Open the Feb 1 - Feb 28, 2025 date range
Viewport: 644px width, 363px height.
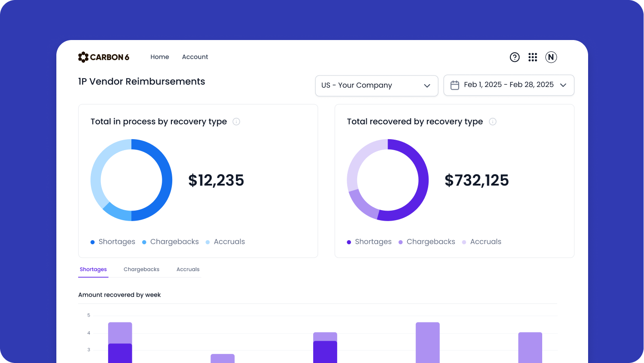coord(509,85)
